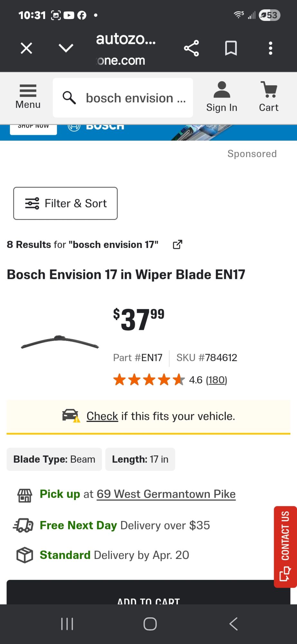Tap the Android recent apps icon
Viewport: 297px width, 644px height.
tap(67, 624)
